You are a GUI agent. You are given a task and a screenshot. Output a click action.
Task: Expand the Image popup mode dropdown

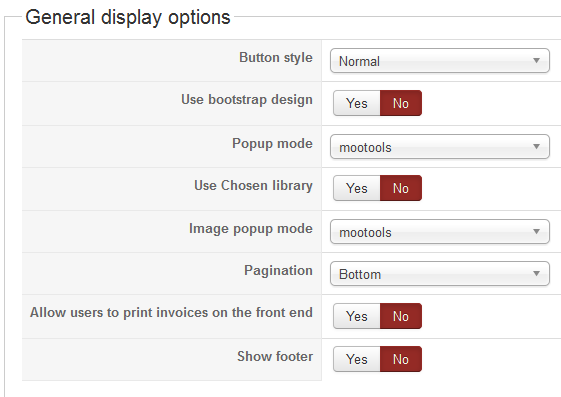tap(440, 232)
